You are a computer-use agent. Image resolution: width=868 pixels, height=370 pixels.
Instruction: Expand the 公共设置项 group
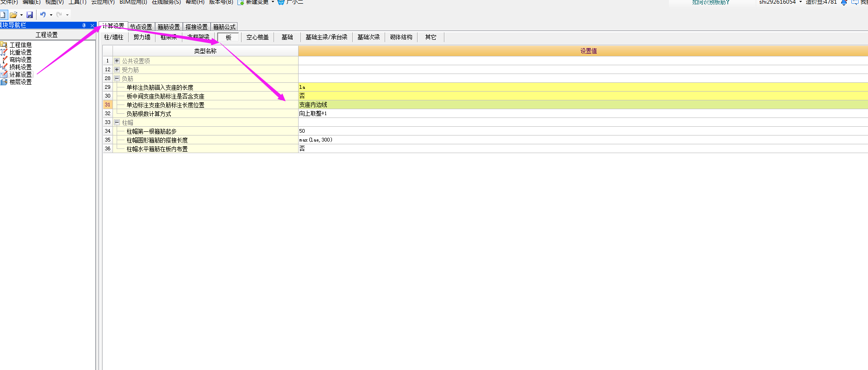(117, 61)
